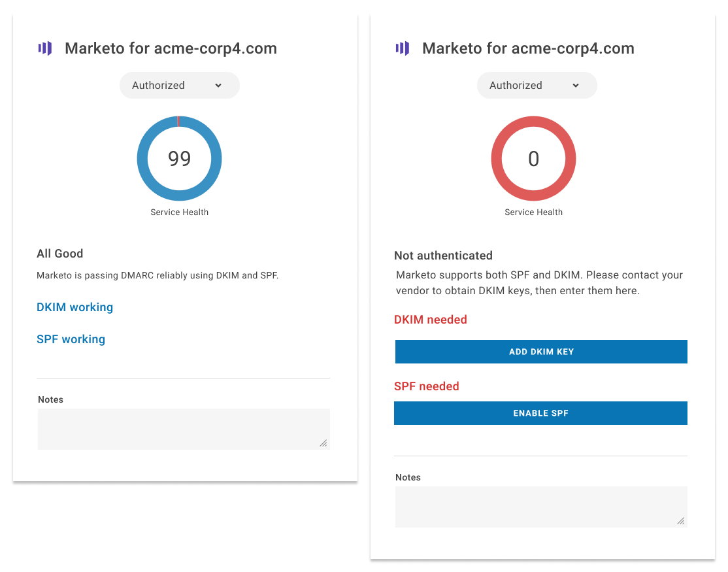Click the ADD DKIM KEY button
This screenshot has height=572, width=728.
(541, 352)
